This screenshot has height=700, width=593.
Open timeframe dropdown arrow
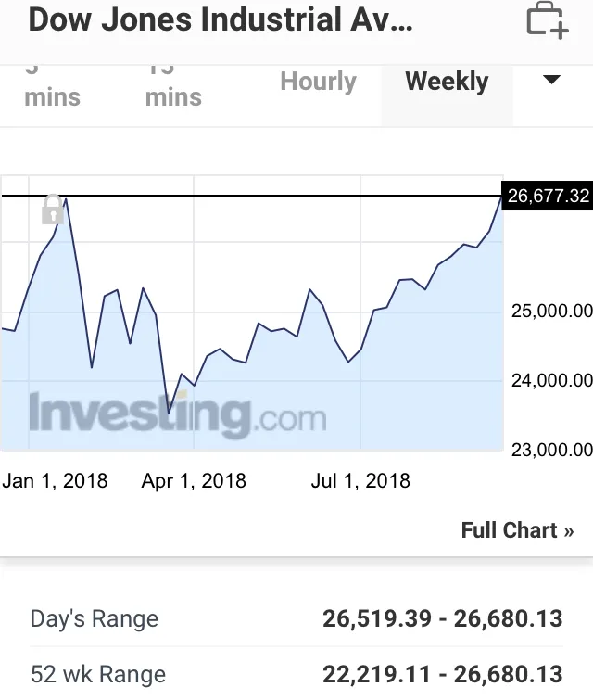[x=551, y=81]
